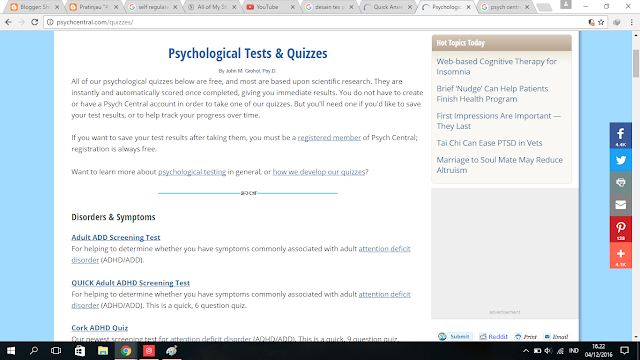Click the Reddit share button
The height and width of the screenshot is (360, 640).
pyautogui.click(x=493, y=336)
